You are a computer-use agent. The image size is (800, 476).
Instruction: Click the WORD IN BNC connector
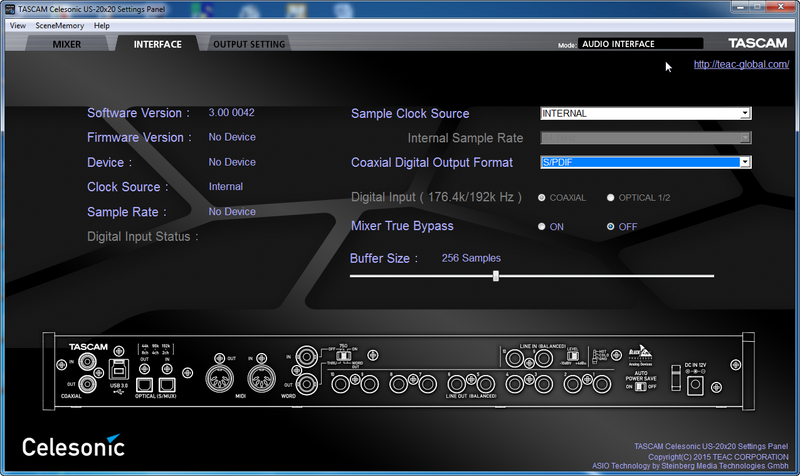coord(307,357)
